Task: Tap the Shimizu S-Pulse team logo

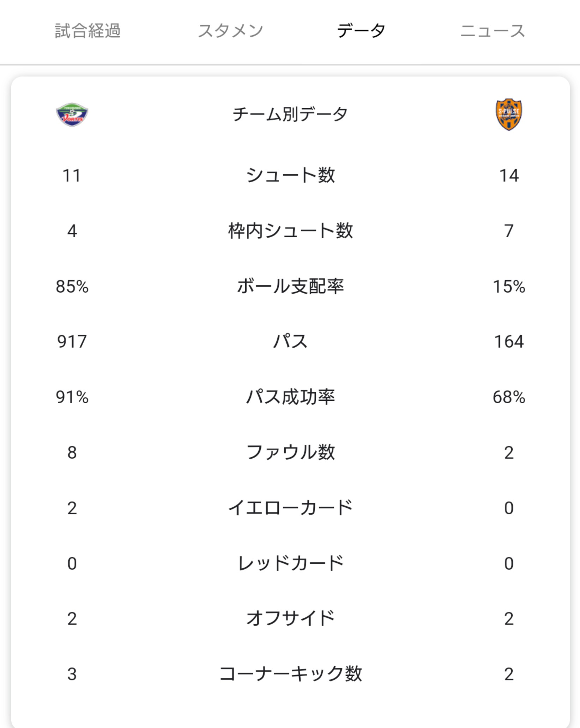Action: pyautogui.click(x=509, y=115)
